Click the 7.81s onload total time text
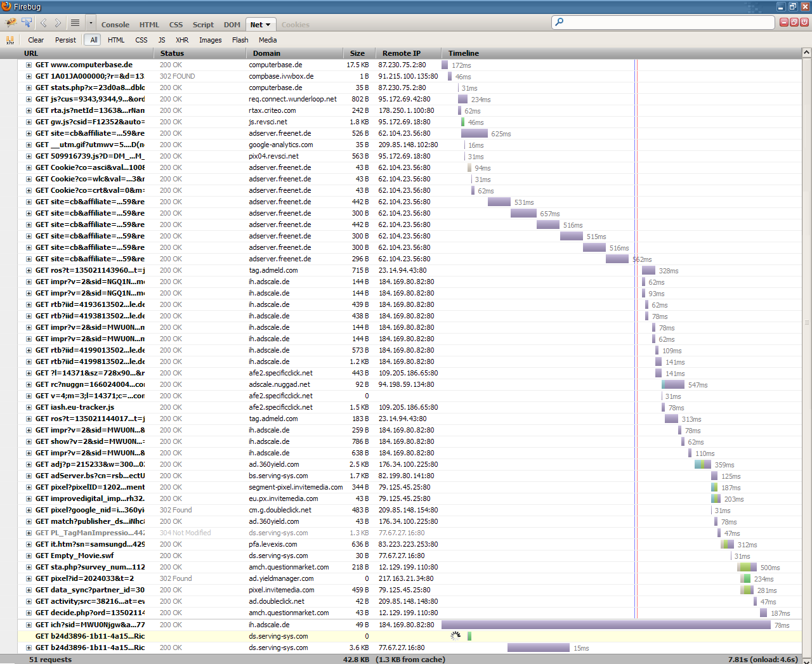Viewport: 812px width, 664px height. [763, 660]
